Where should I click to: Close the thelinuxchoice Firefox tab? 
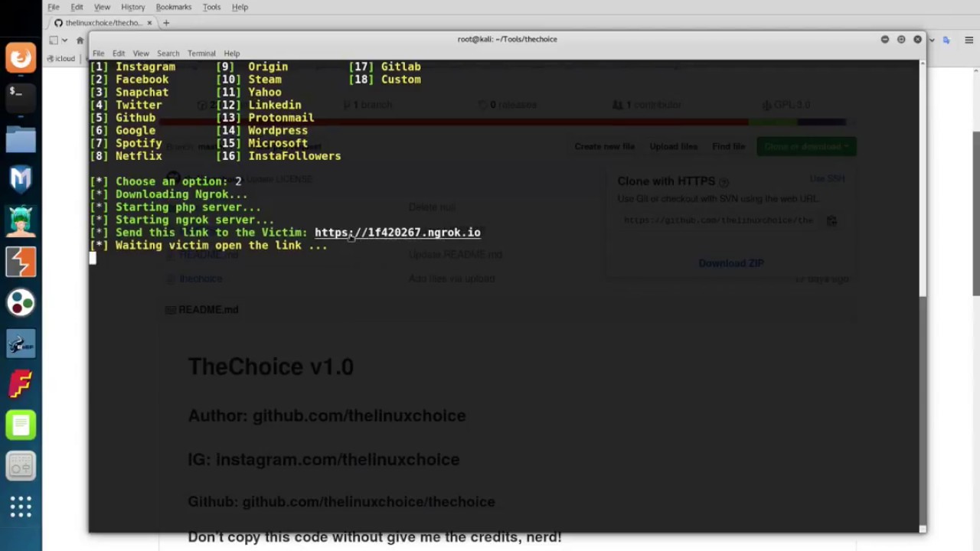click(149, 23)
